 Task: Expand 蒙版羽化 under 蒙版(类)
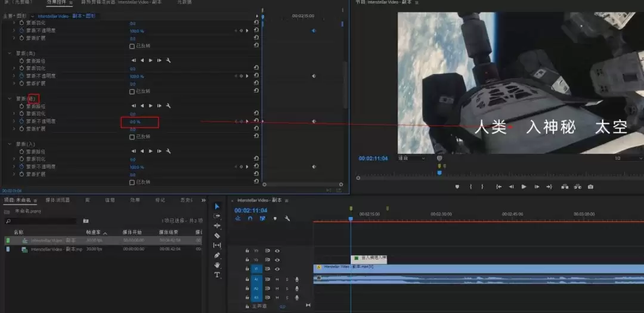(14, 68)
